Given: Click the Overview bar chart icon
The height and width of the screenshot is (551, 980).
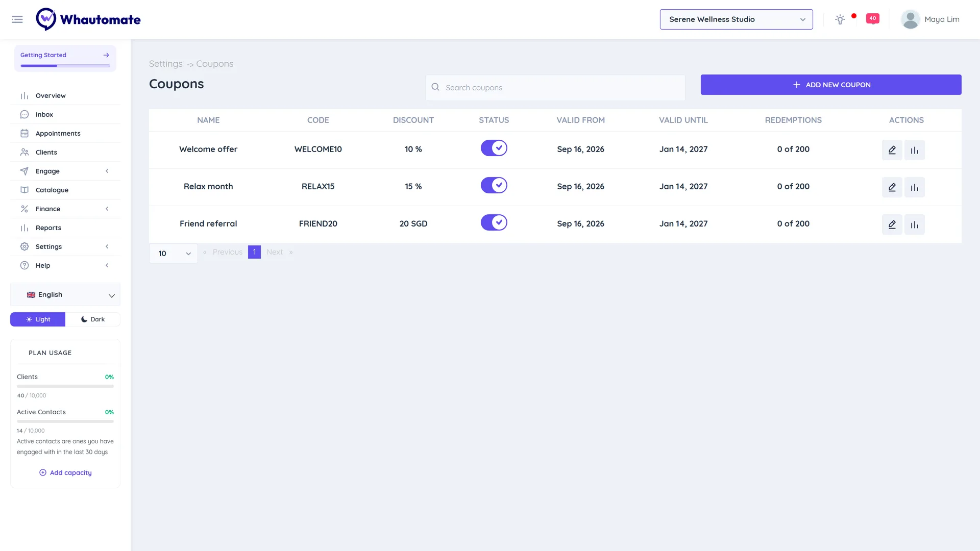Looking at the screenshot, I should pos(24,96).
